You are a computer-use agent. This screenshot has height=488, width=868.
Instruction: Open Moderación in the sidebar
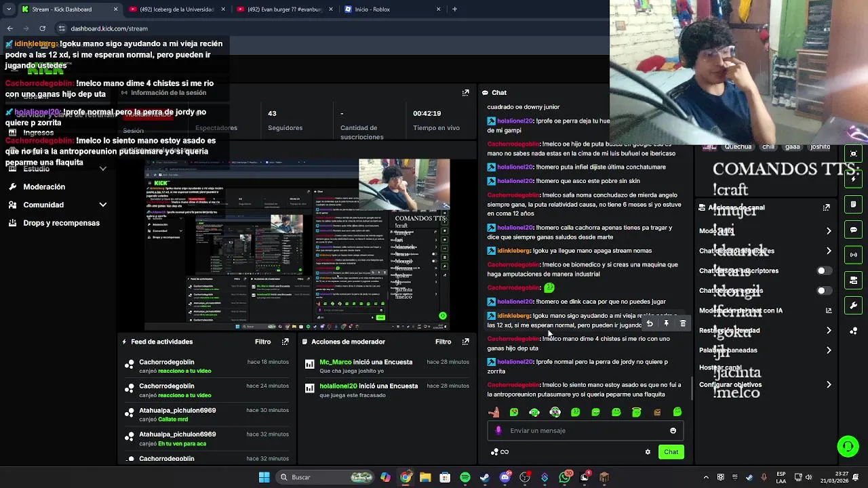tap(44, 186)
